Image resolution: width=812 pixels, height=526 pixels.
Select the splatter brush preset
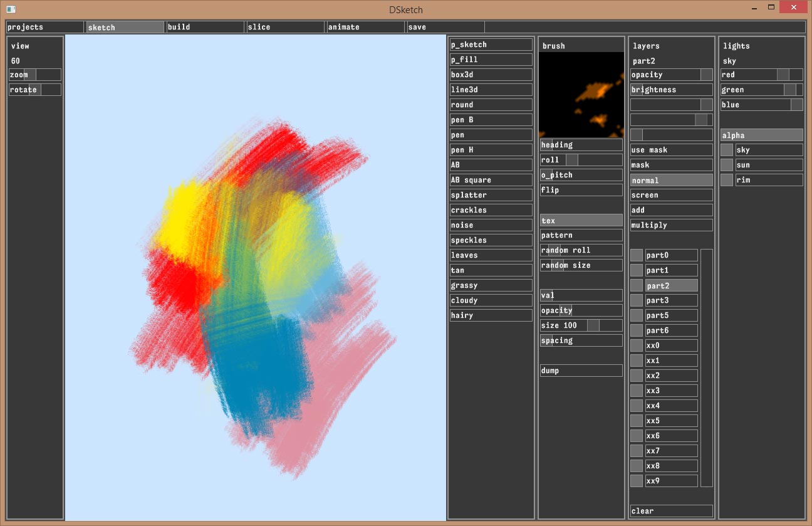coord(491,195)
